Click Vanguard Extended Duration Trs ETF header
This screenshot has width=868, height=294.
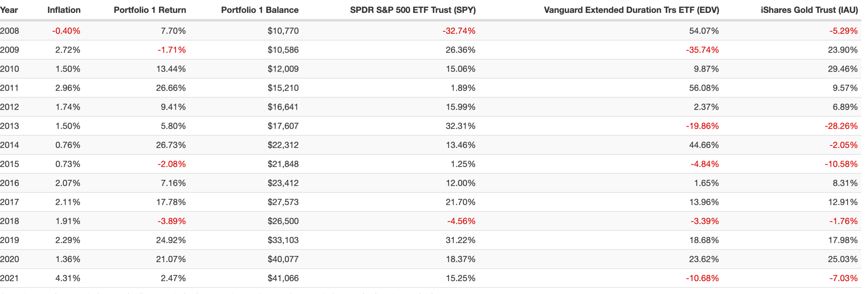(x=631, y=10)
